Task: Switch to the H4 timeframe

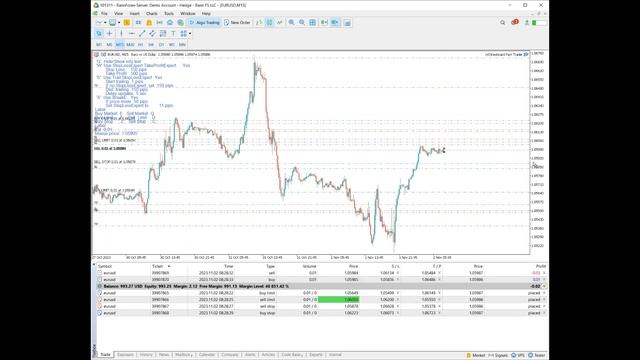Action: (151, 44)
